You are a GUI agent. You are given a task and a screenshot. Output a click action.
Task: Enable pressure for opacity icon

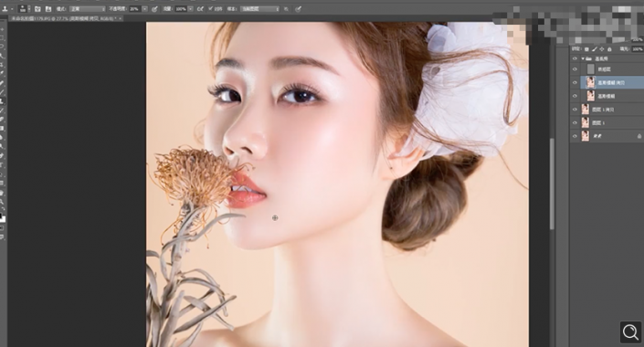[x=154, y=8]
